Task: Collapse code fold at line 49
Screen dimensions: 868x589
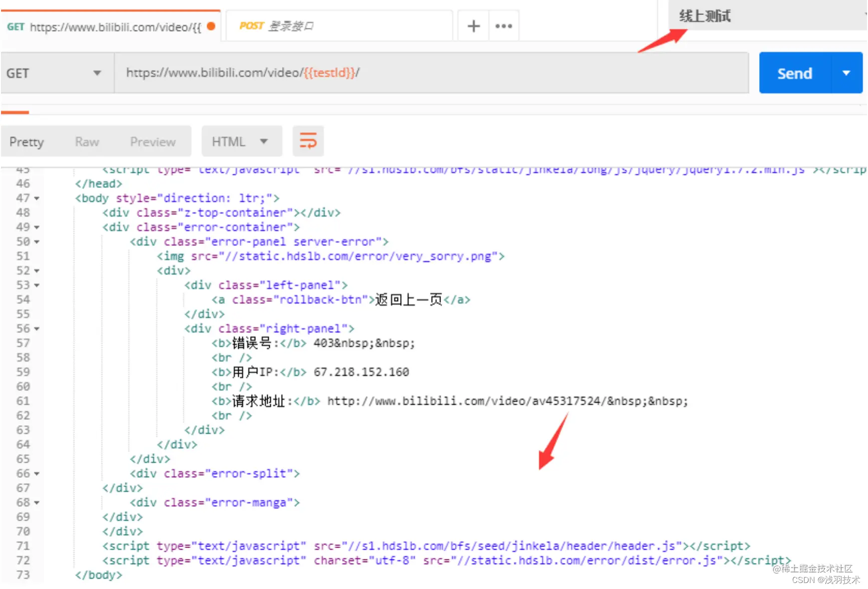Action: click(36, 228)
